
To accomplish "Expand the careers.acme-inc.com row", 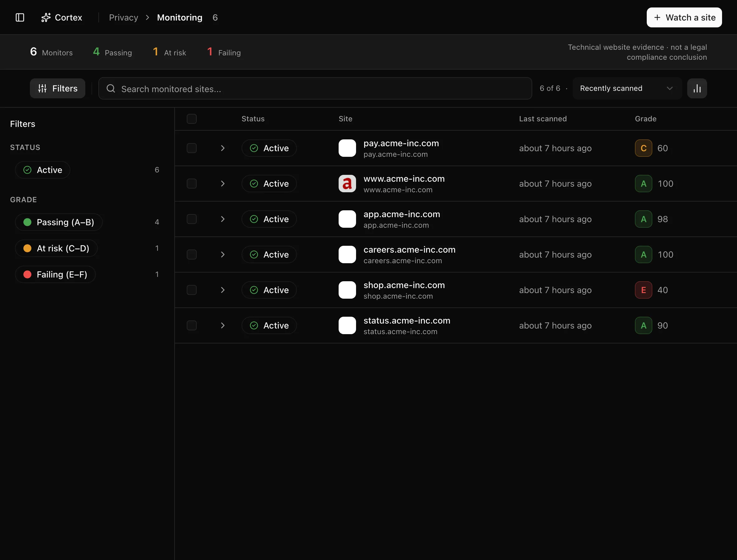I will click(x=223, y=255).
